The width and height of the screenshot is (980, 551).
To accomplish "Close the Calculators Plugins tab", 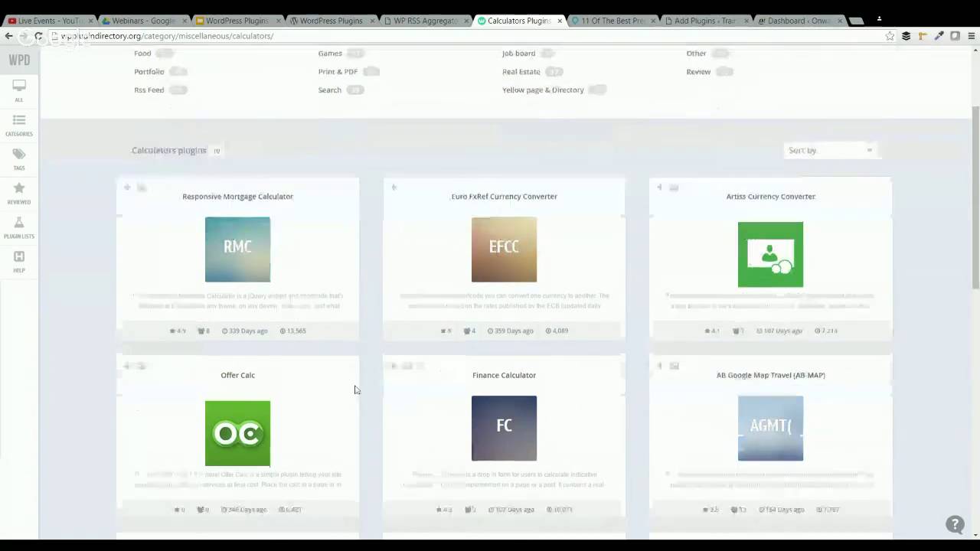I will [560, 21].
